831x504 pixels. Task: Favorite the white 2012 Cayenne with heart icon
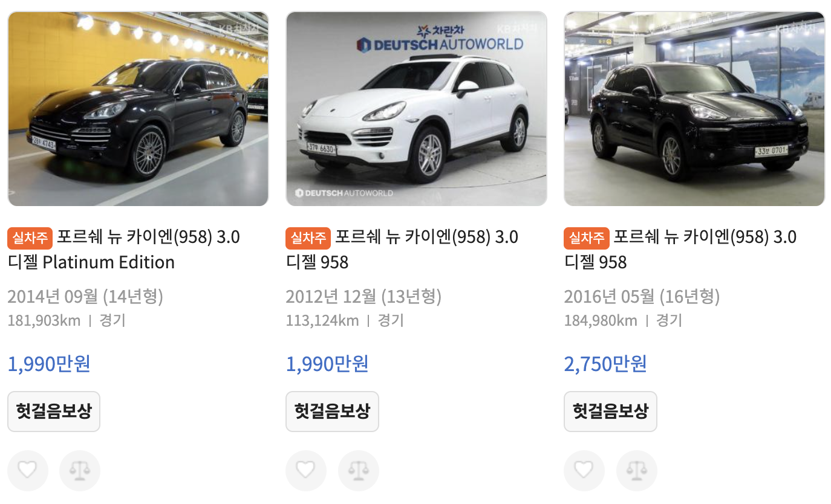[x=306, y=470]
